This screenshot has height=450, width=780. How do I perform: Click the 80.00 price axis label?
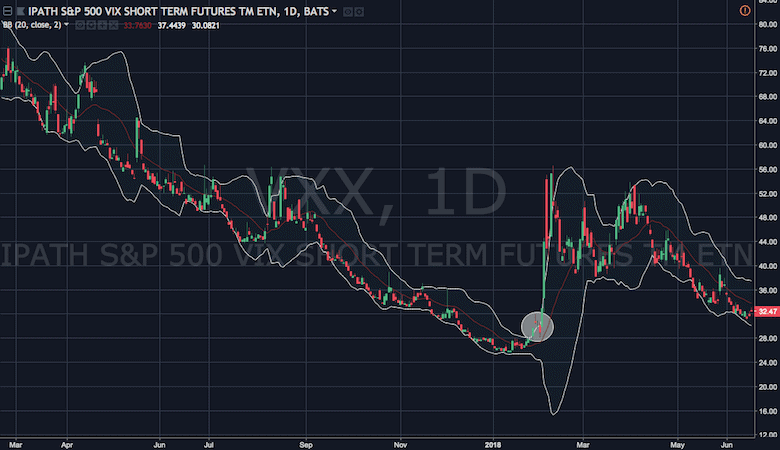[768, 24]
